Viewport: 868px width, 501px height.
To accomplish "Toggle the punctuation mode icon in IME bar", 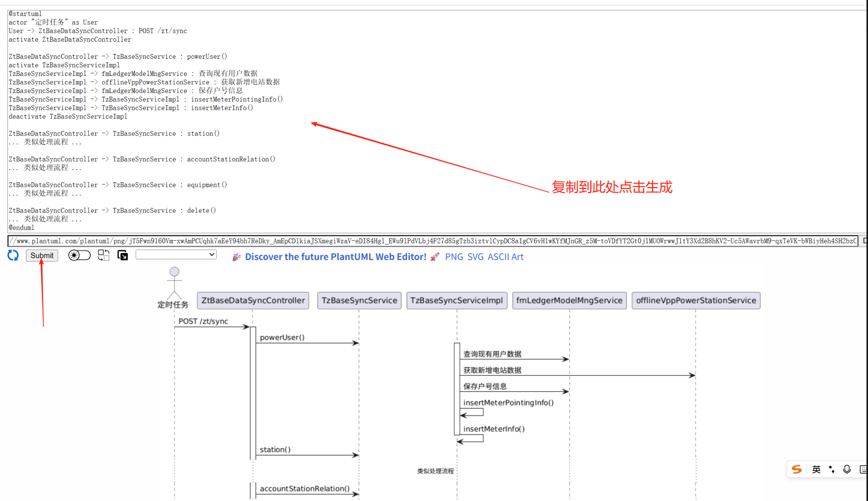I will click(x=832, y=469).
